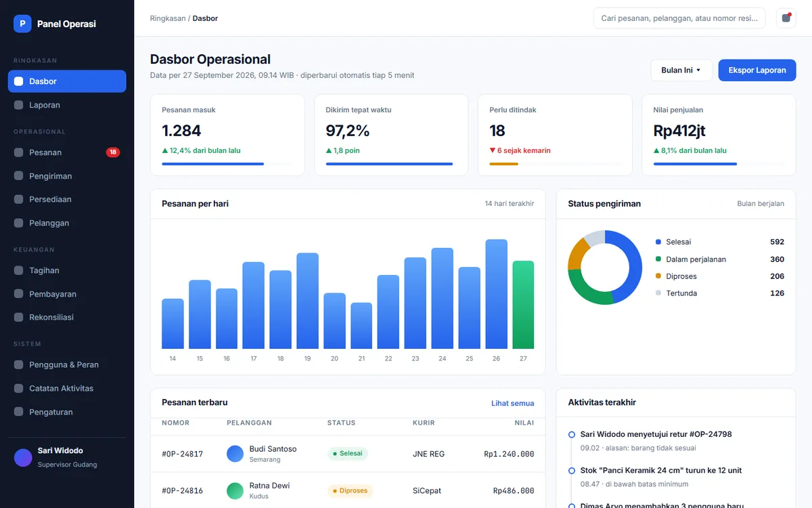Viewport: 812px width, 508px height.
Task: Click order number #OP-24817
Action: pyautogui.click(x=183, y=454)
